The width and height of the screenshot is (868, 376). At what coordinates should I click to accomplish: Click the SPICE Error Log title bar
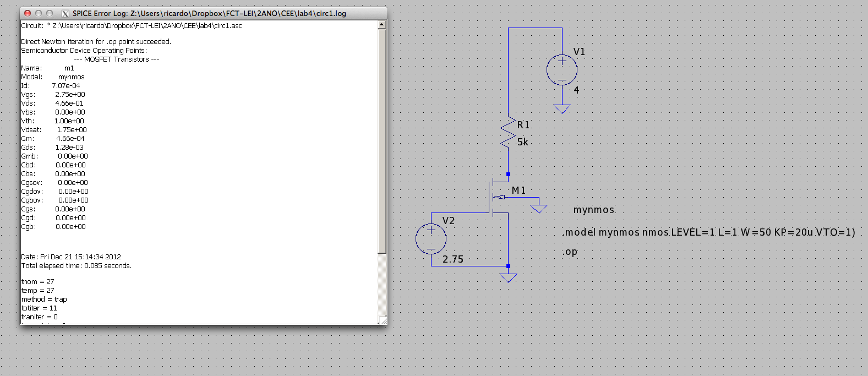(x=209, y=13)
